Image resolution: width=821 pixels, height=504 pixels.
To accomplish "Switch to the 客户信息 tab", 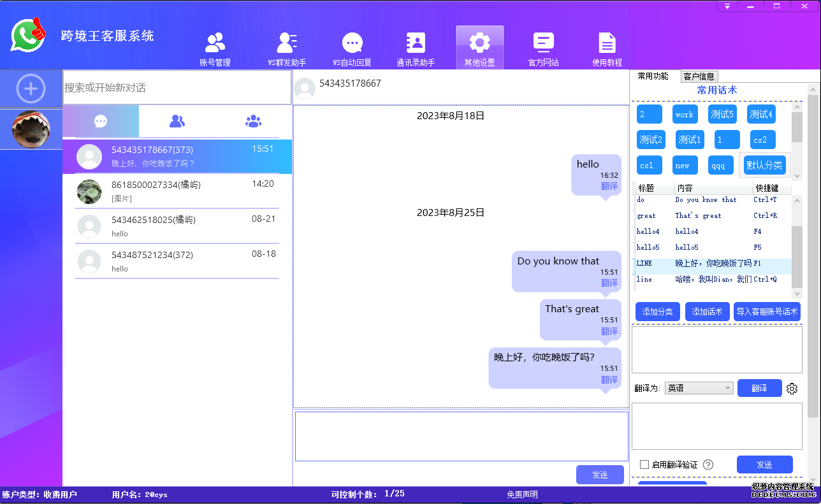I will [699, 76].
